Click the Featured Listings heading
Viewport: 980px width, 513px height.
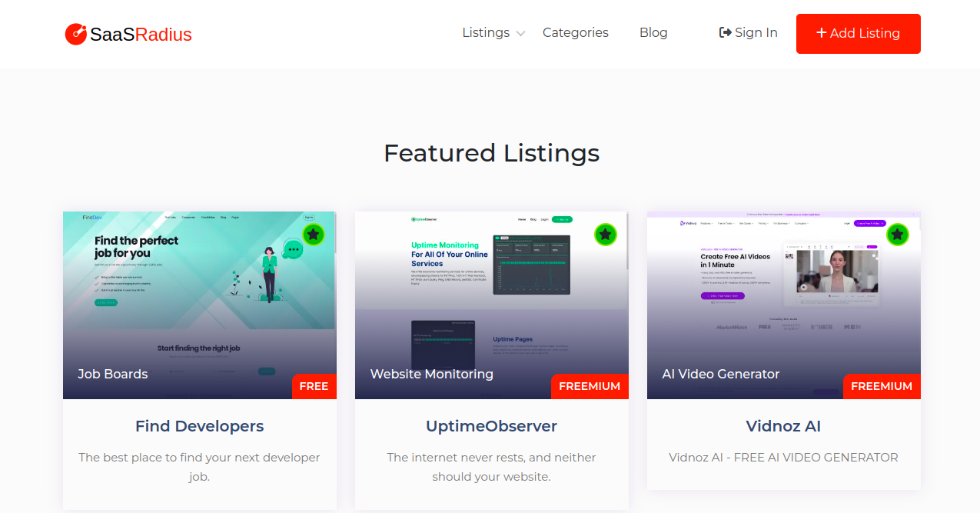[492, 153]
